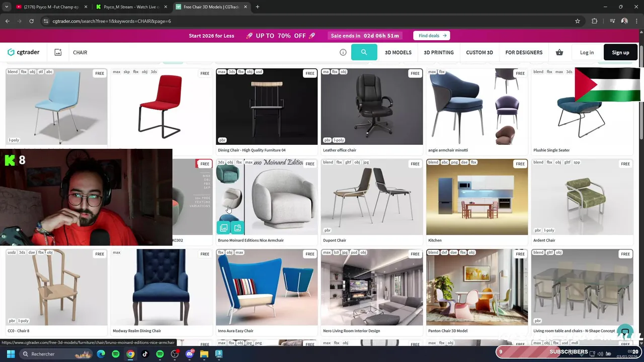Open the Chrome extensions puzzle icon
Screen dimensions: 644x362
coord(595,21)
